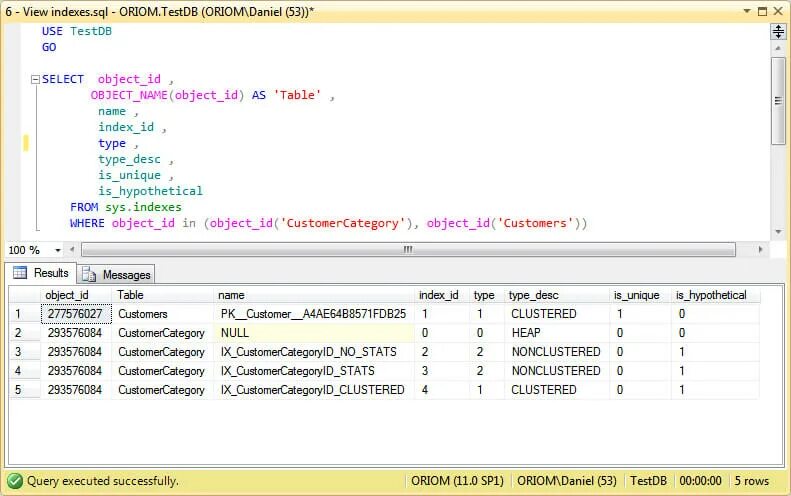
Task: Click the upper-left select-all grid corner
Action: click(25, 295)
